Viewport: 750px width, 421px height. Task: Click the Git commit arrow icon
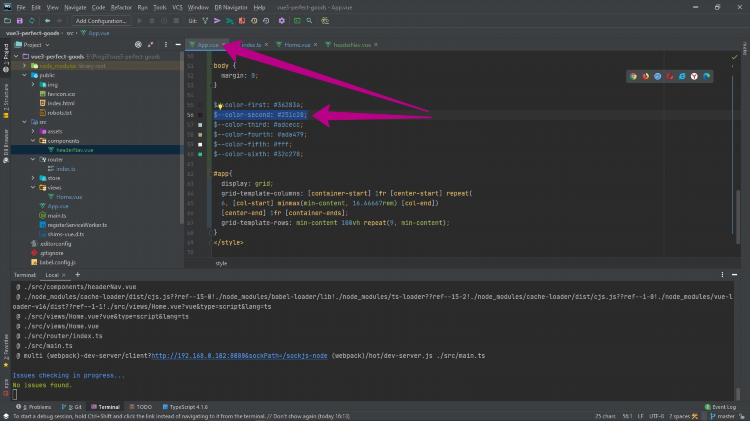coord(217,21)
